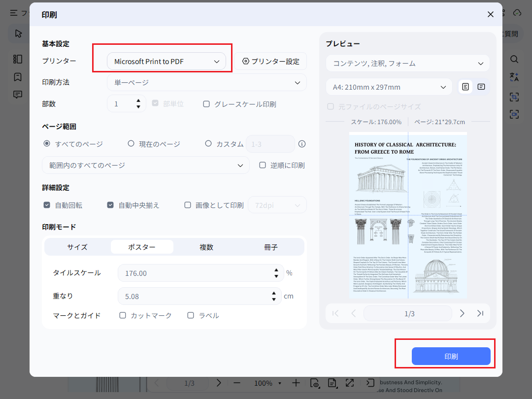Click the preview page thumbnail

[408, 215]
